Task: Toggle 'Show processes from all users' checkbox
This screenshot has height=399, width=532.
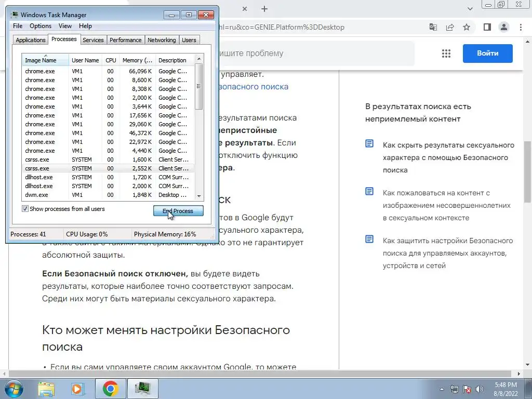Action: click(x=25, y=209)
